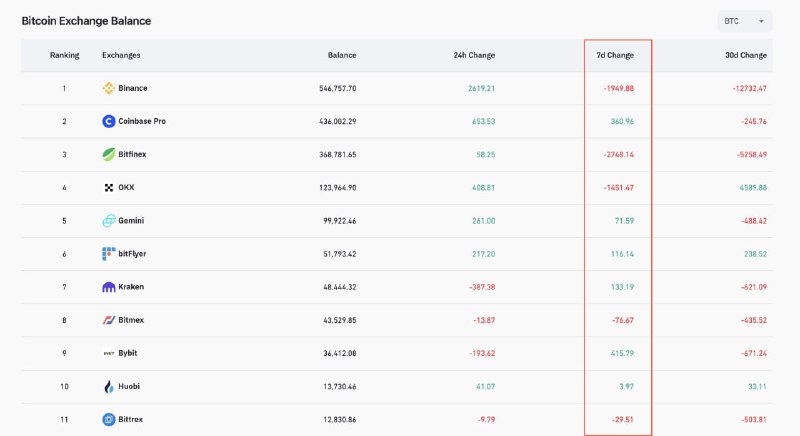The image size is (800, 436).
Task: Open the Bybit exchange name
Action: click(128, 353)
